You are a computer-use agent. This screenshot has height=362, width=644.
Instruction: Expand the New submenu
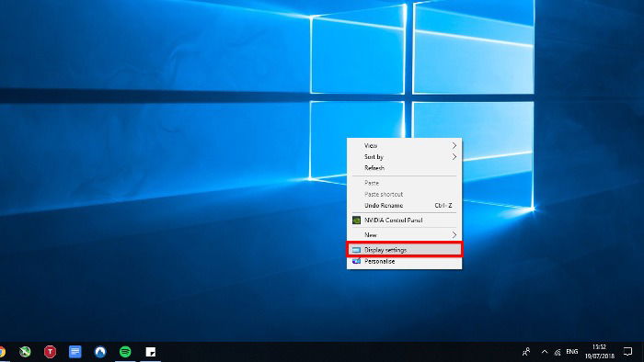point(405,235)
